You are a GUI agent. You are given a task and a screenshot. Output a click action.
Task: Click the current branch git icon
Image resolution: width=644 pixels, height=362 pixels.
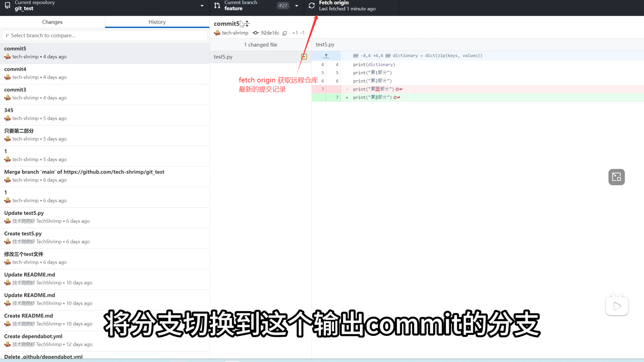point(217,6)
